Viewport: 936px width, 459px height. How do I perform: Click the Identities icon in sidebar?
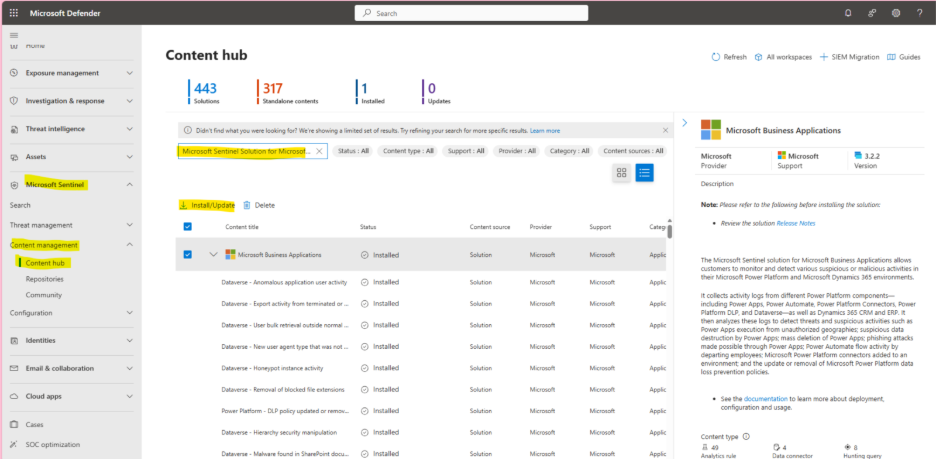pyautogui.click(x=14, y=340)
